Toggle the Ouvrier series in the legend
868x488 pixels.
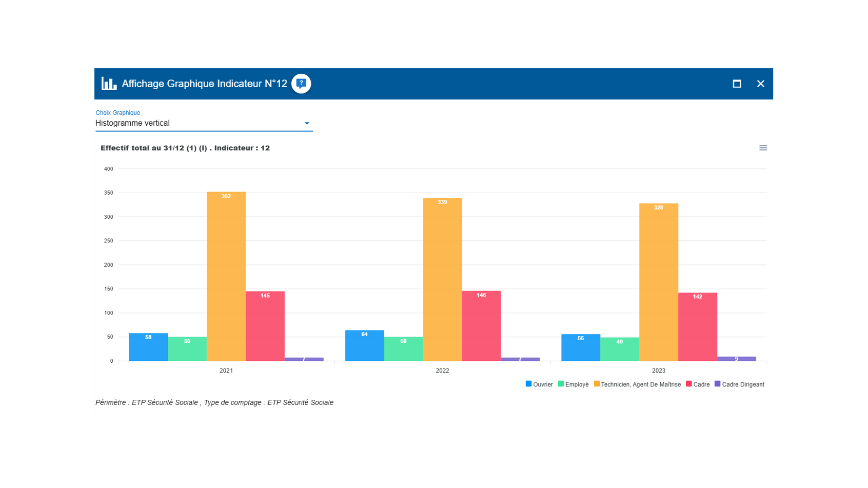[x=539, y=384]
